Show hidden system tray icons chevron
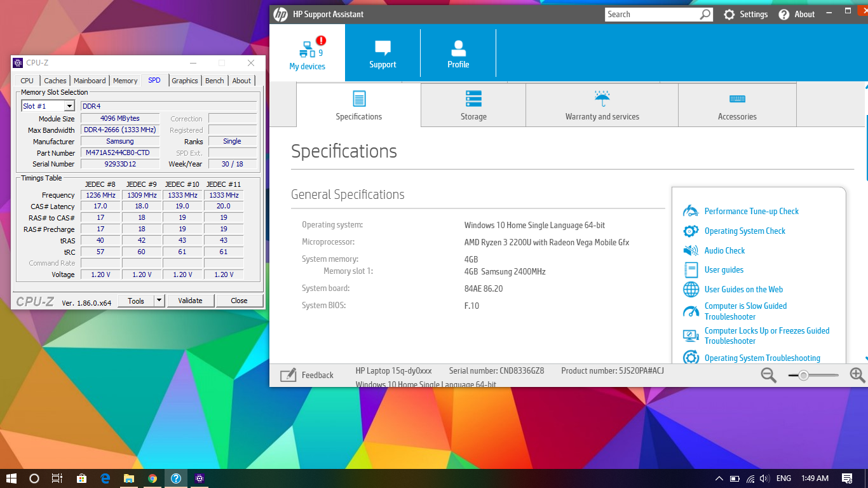 click(719, 478)
